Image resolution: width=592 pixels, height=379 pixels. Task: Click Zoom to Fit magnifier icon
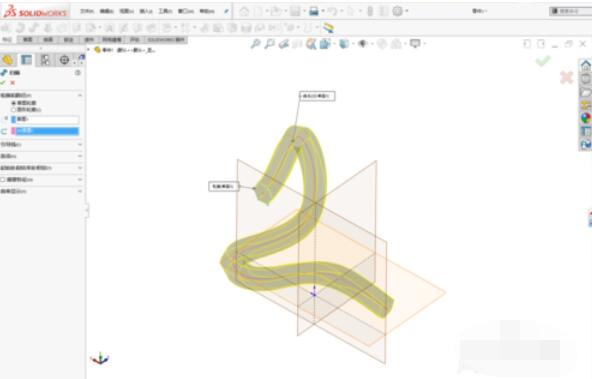click(x=256, y=44)
